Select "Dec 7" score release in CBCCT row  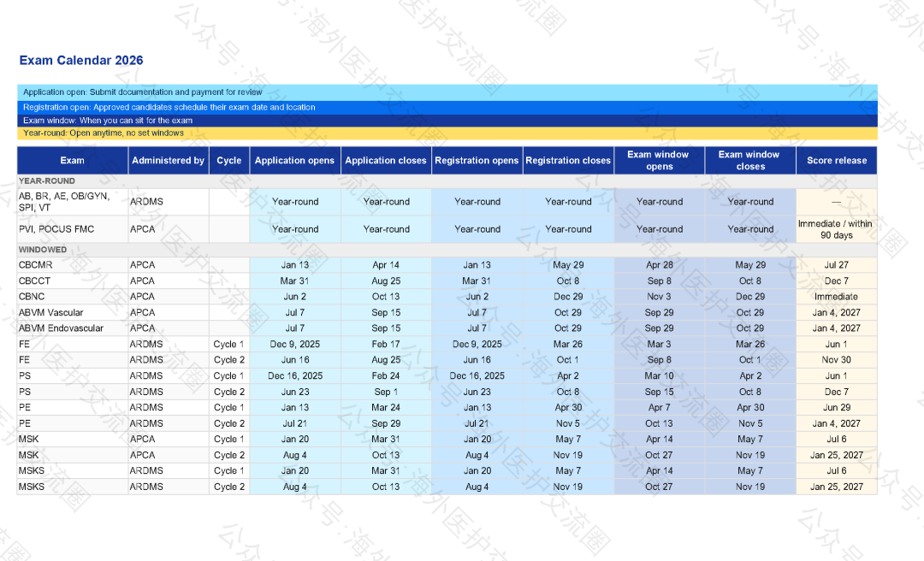[x=836, y=281]
